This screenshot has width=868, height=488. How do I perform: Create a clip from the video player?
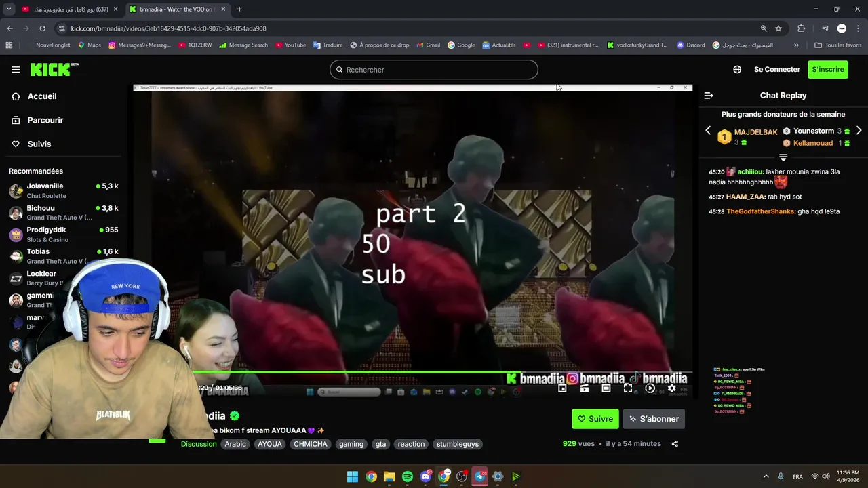tap(585, 388)
